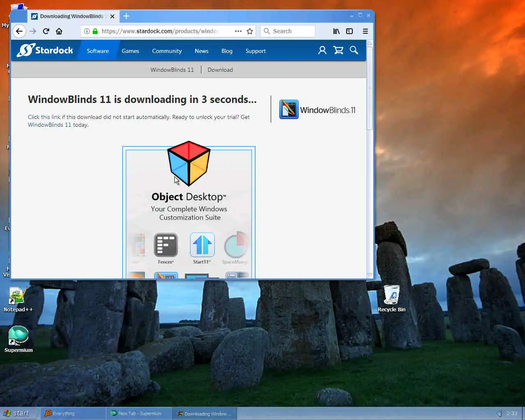Go to Download subnav link

tap(220, 70)
